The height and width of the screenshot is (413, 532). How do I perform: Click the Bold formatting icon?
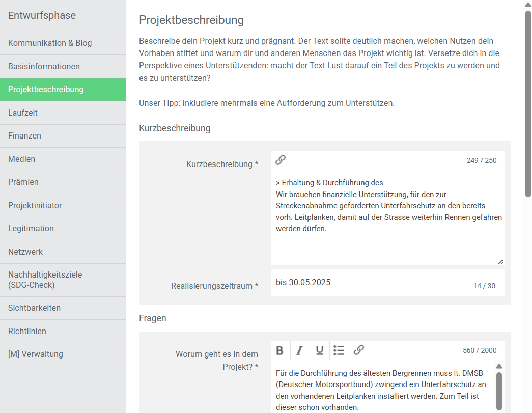click(x=280, y=350)
